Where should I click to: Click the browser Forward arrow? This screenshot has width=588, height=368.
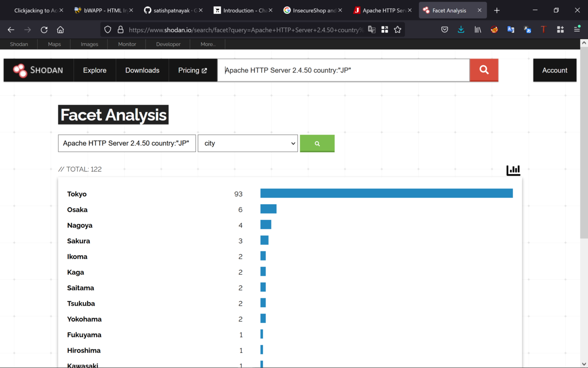pyautogui.click(x=27, y=30)
